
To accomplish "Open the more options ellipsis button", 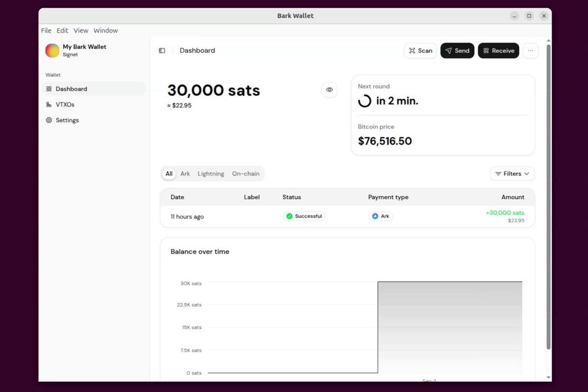I will pyautogui.click(x=530, y=50).
